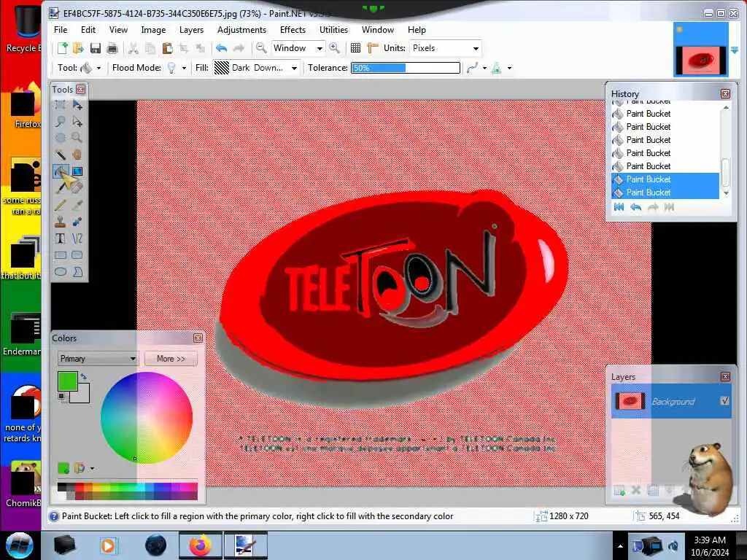Select the Pencil tool
This screenshot has width=747, height=560.
60,205
